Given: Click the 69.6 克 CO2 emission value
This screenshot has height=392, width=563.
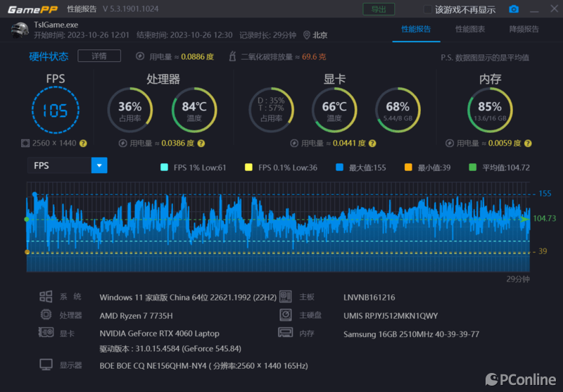Looking at the screenshot, I should 314,57.
